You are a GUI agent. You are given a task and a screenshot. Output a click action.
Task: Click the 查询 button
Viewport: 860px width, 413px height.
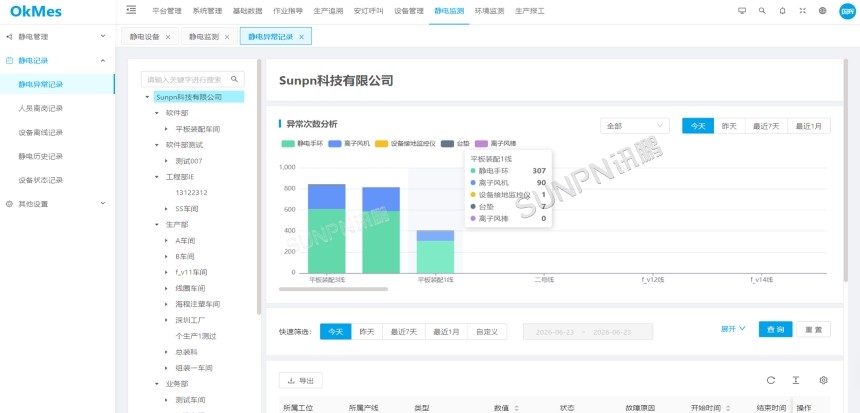[x=776, y=329]
